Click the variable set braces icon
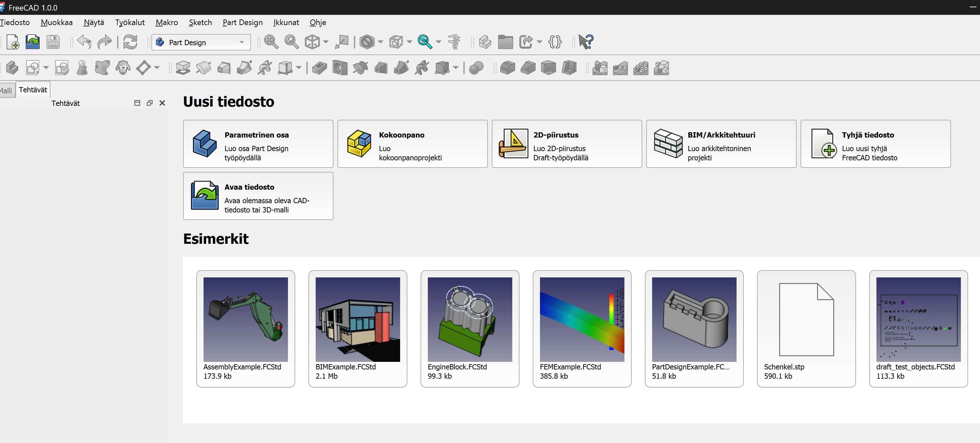 point(555,42)
